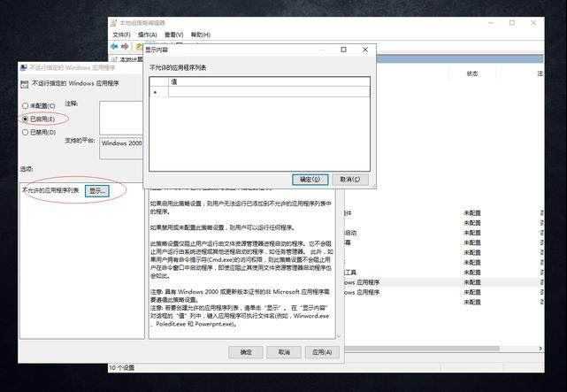Click into the 注释 comment box
Screen dimensions: 567x392
click(x=121, y=118)
